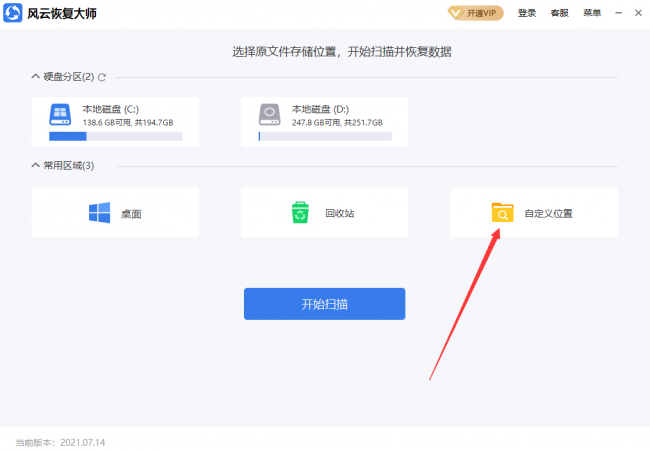Viewport: 650px width, 451px height.
Task: Click the C: drive usage bar
Action: 116,136
